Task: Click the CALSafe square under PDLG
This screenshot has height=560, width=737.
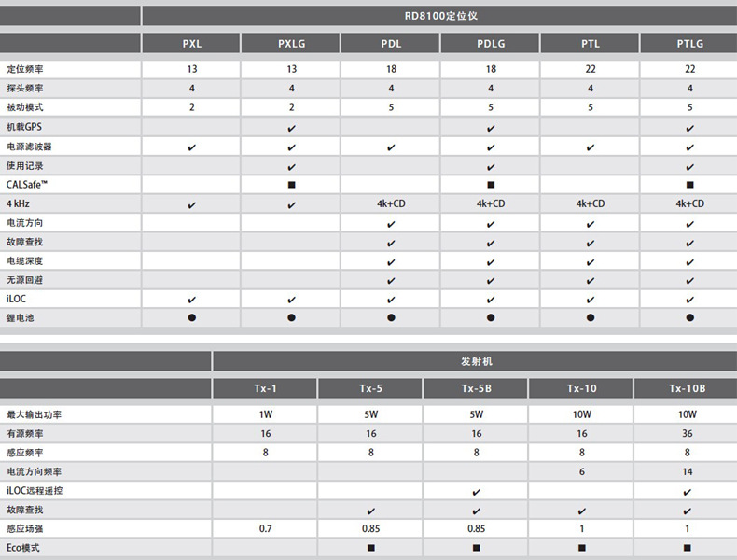Action: click(491, 185)
